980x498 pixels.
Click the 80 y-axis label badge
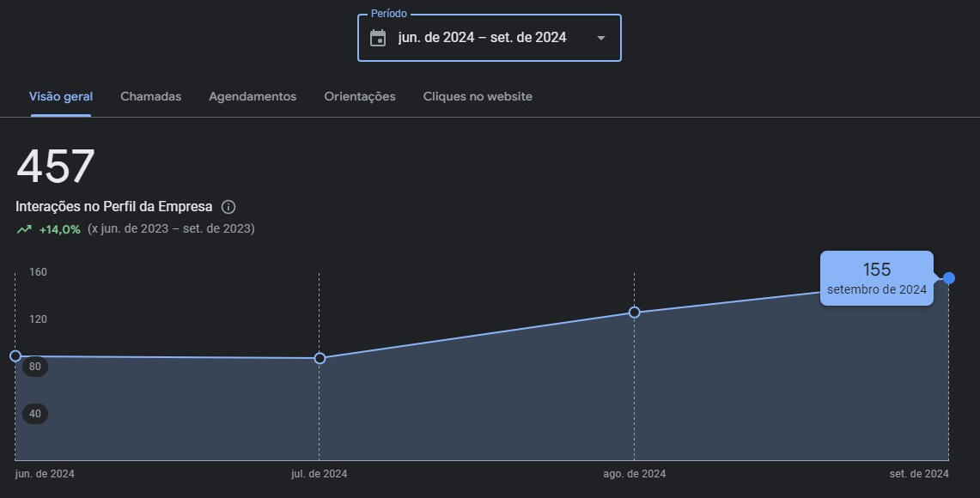(35, 367)
